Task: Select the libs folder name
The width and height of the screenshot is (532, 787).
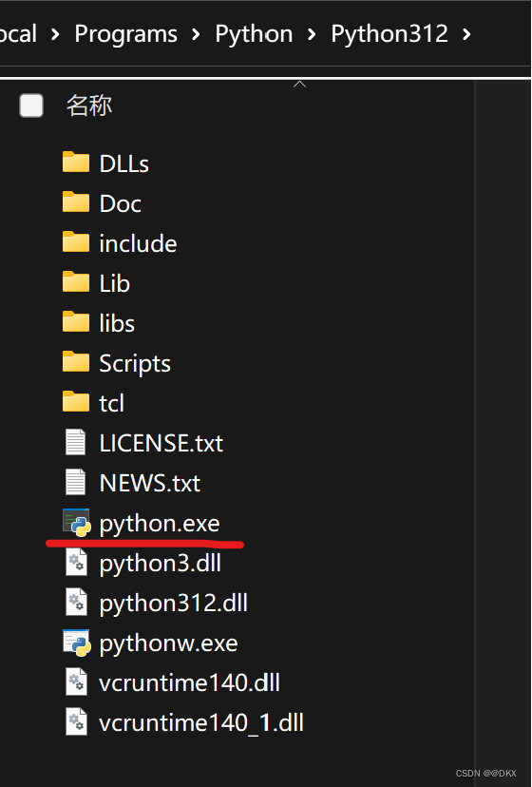Action: 117,323
